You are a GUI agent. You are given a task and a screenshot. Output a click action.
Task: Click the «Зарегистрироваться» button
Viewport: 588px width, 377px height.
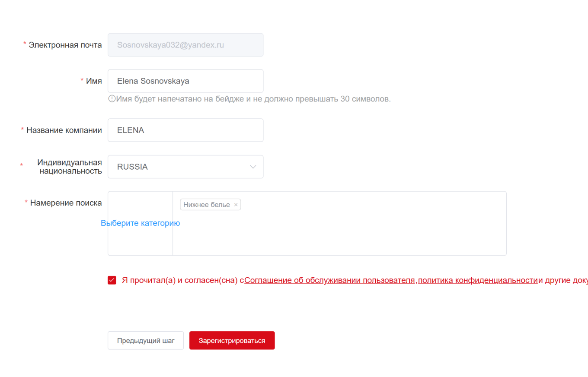coord(232,340)
